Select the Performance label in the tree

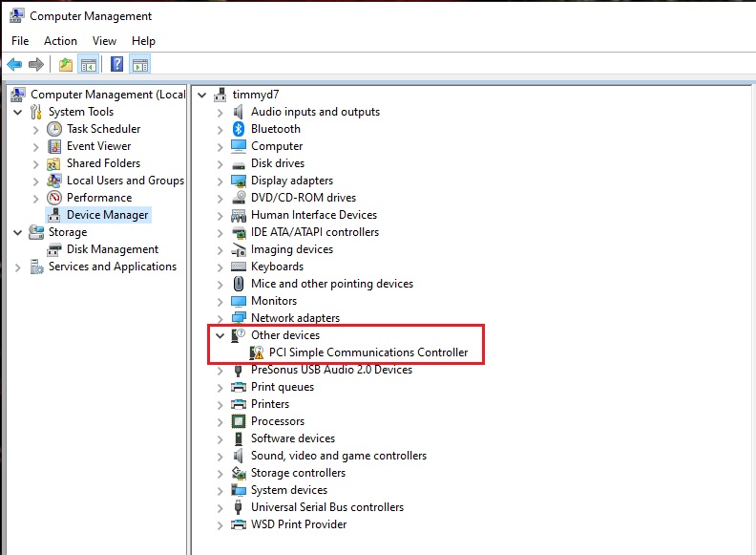[99, 198]
